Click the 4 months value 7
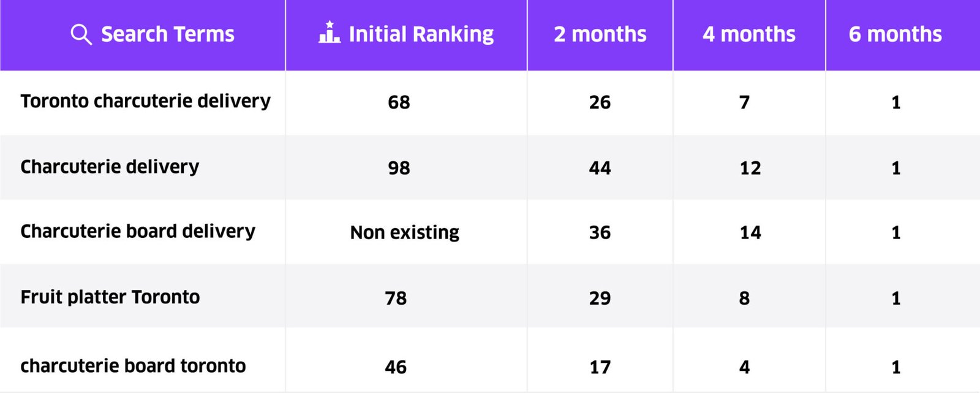Image resolution: width=980 pixels, height=393 pixels. point(744,102)
